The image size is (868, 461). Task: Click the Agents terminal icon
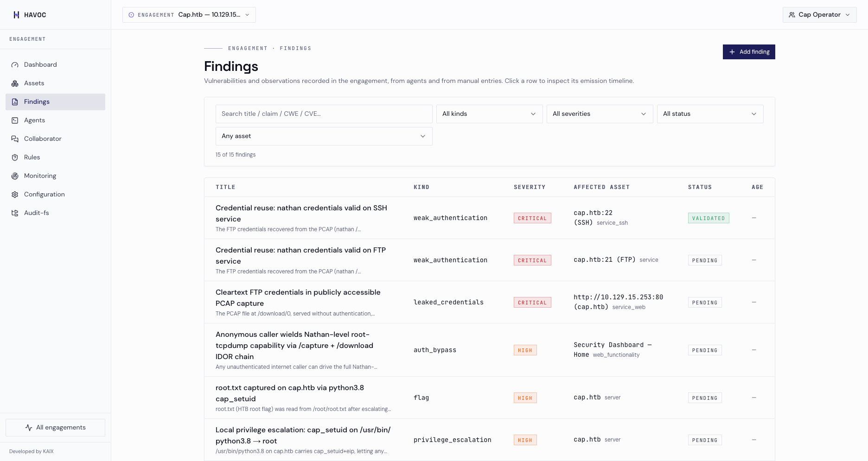pyautogui.click(x=15, y=120)
